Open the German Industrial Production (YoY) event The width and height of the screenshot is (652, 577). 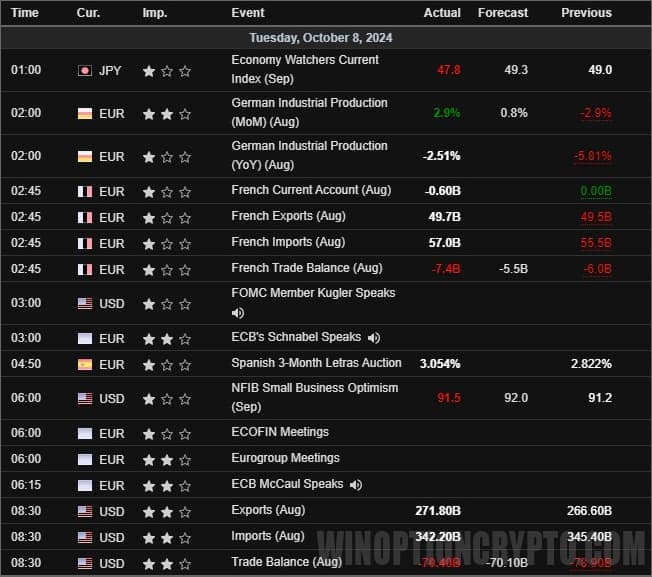pos(309,155)
